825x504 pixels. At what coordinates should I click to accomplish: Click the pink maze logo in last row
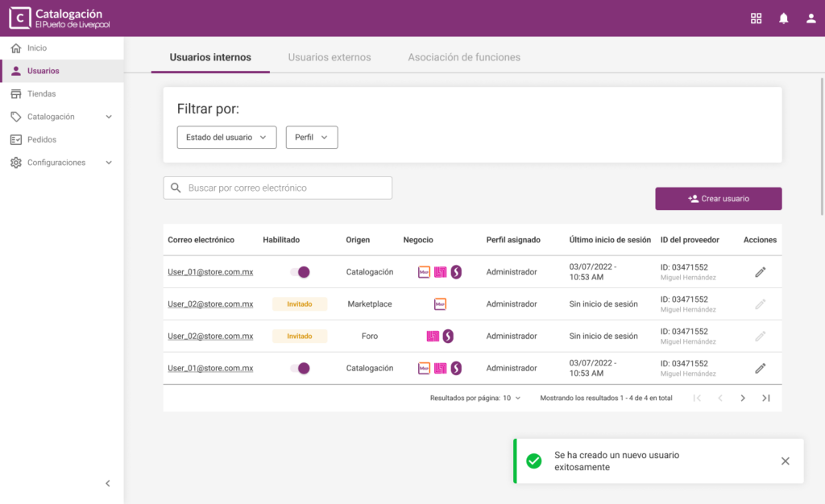point(441,368)
